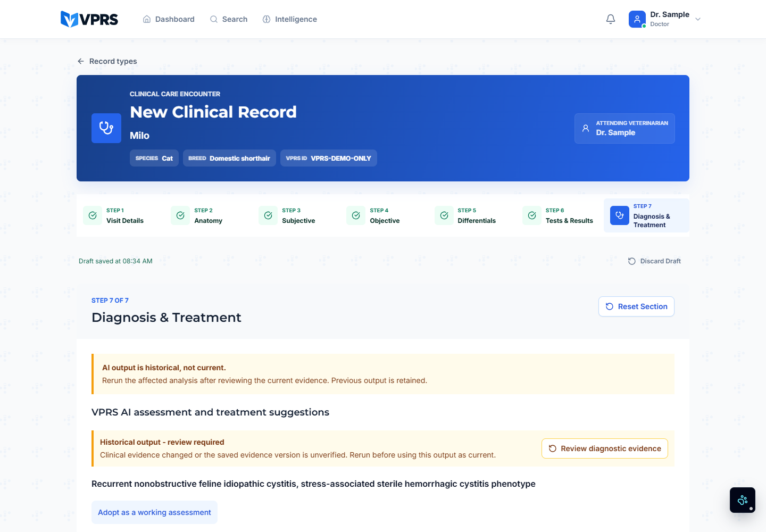
Task: Click the Species Cat badge
Action: coord(154,158)
